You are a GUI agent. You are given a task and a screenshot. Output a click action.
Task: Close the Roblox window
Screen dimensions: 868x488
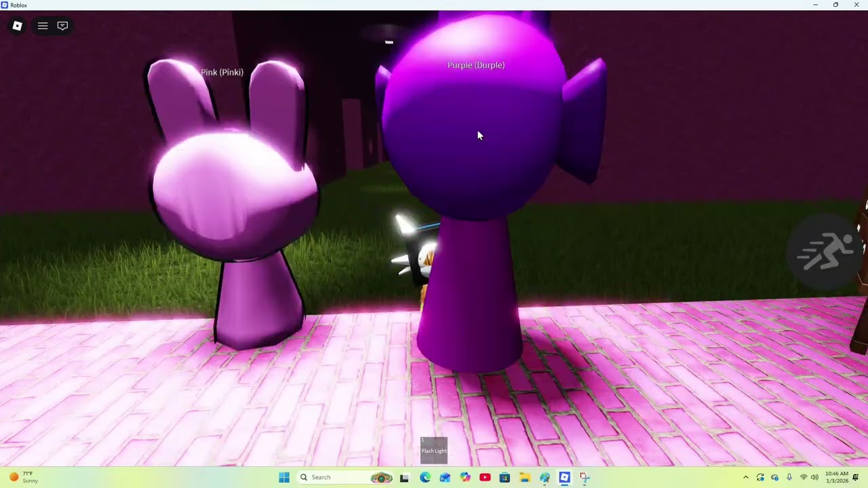coord(856,5)
